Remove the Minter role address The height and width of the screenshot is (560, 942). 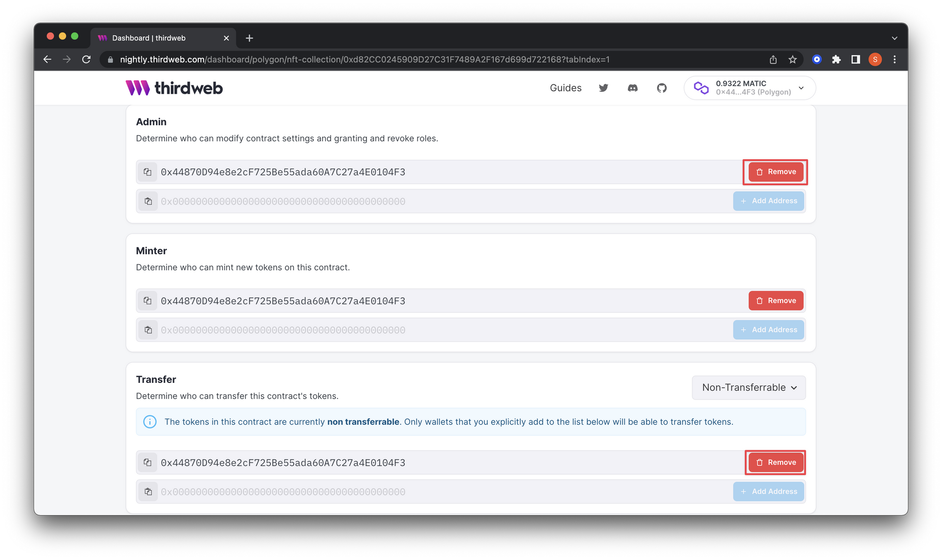point(776,300)
